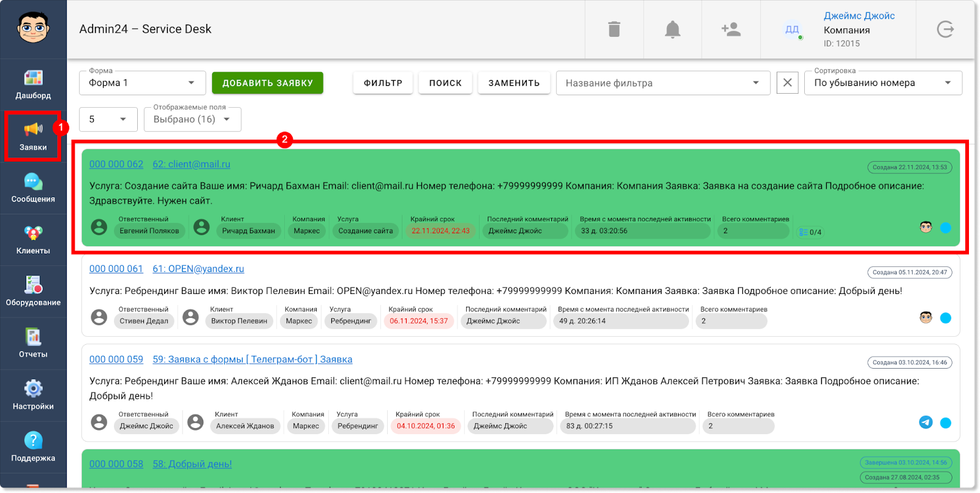The width and height of the screenshot is (980, 493).
Task: Click the ПОИСК button
Action: click(445, 83)
